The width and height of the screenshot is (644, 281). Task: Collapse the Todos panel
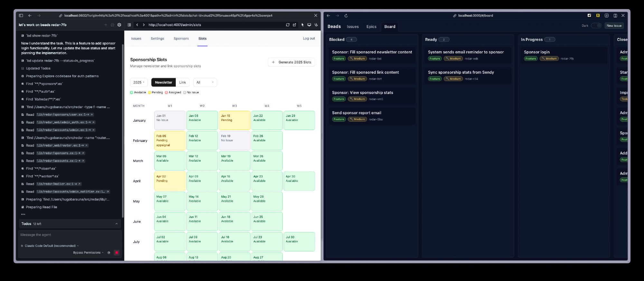click(117, 224)
